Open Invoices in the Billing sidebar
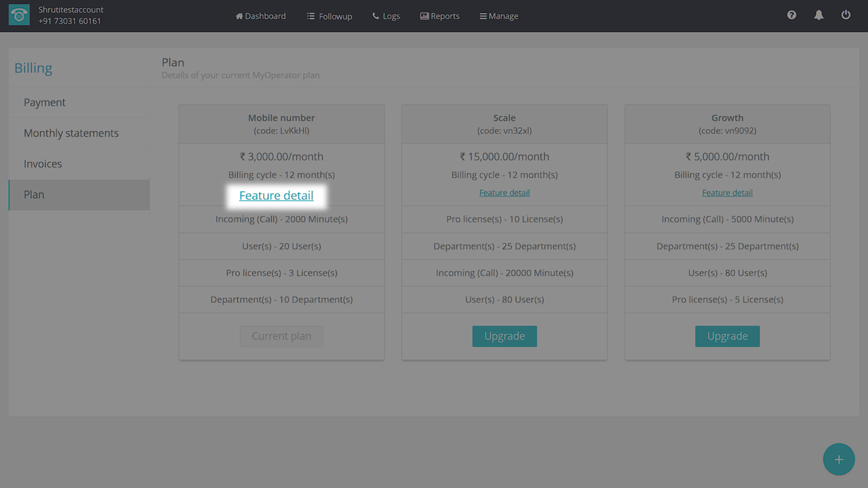The image size is (868, 488). (x=43, y=163)
